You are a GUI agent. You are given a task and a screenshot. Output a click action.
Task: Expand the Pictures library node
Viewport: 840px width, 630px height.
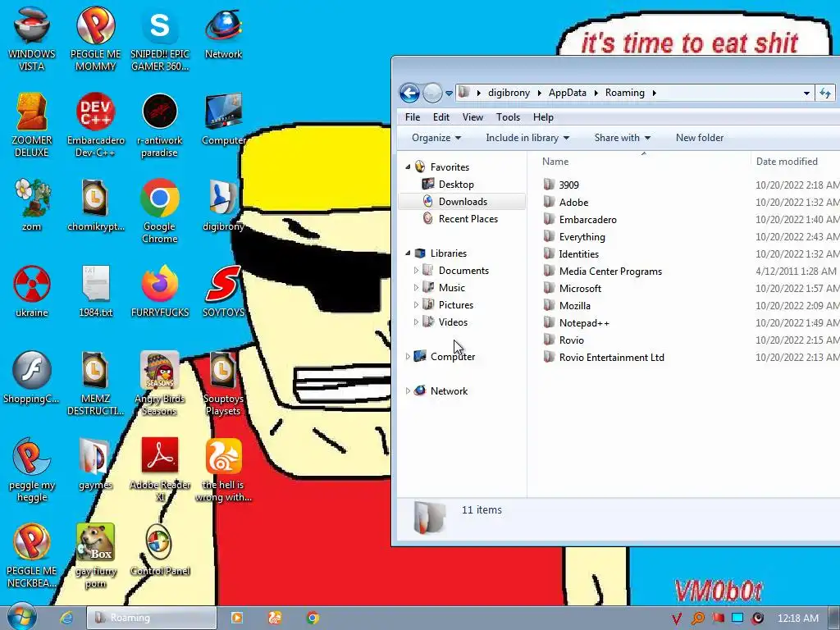pyautogui.click(x=416, y=305)
